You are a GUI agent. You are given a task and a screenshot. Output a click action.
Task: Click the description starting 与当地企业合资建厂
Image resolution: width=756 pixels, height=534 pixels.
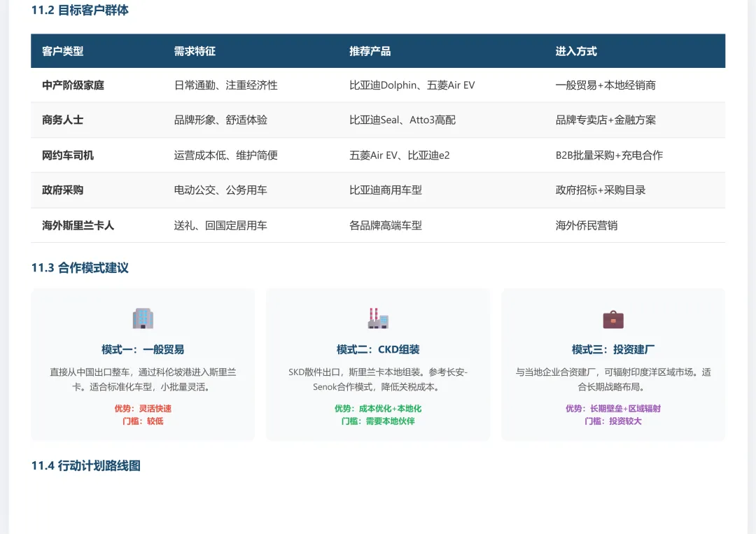click(613, 379)
